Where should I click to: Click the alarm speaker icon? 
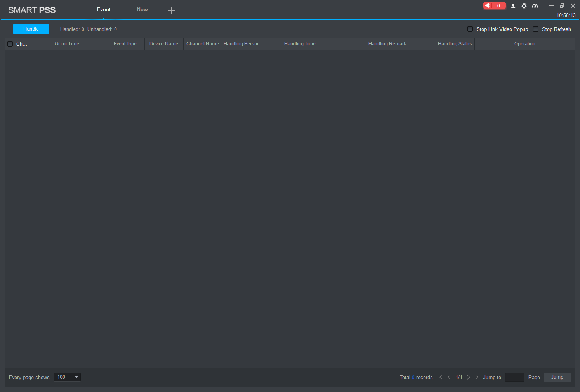(x=488, y=5)
